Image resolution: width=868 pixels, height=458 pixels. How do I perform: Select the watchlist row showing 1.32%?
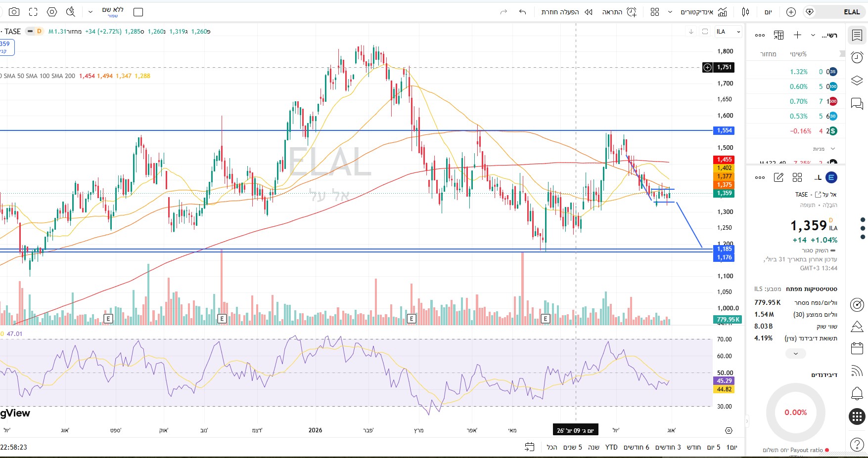795,72
